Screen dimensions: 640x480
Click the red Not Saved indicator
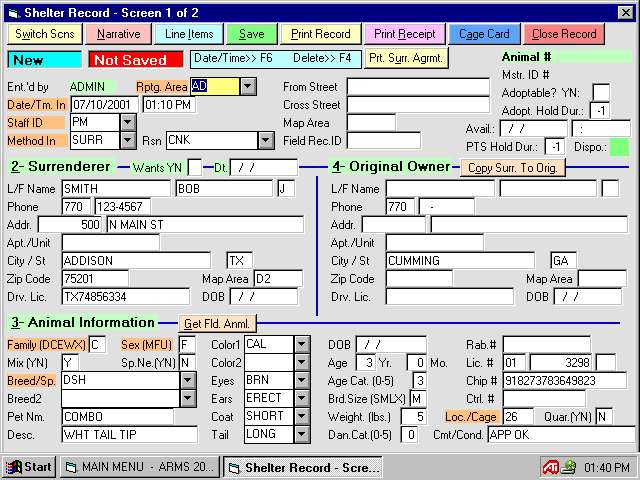(136, 60)
